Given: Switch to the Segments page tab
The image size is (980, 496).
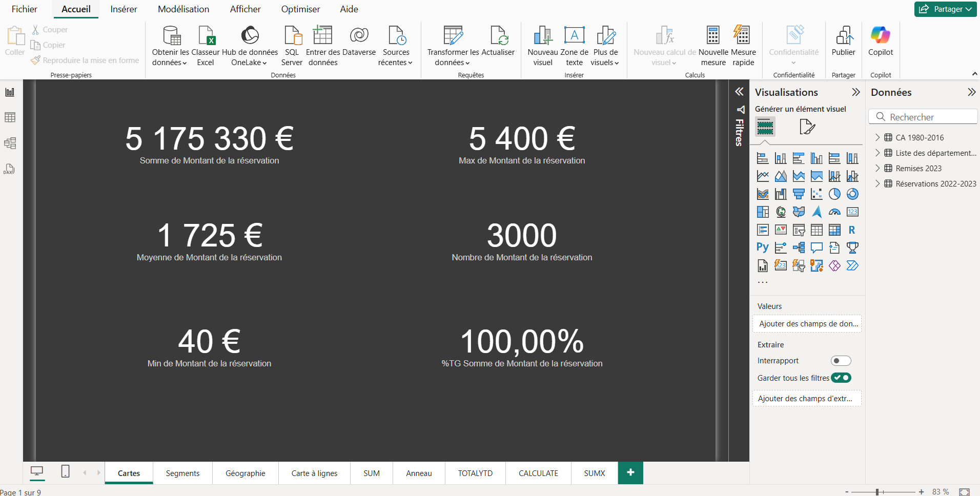Looking at the screenshot, I should pos(182,473).
